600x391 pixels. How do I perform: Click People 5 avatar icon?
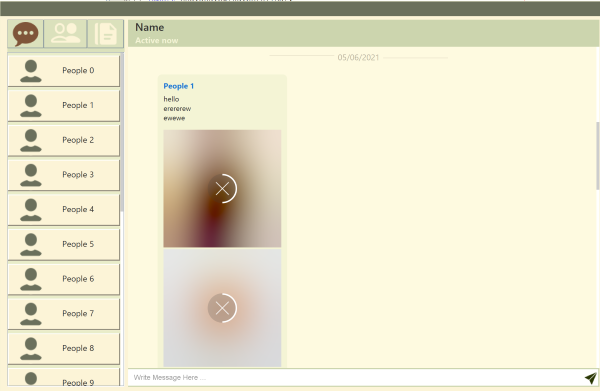click(x=31, y=245)
